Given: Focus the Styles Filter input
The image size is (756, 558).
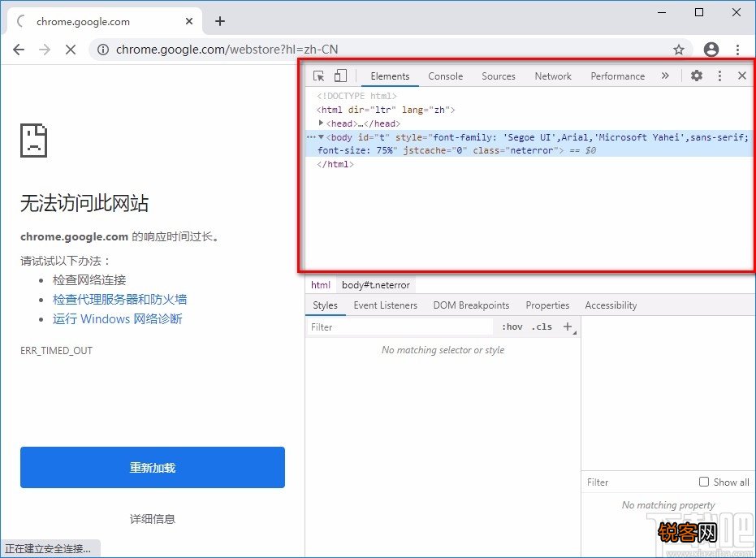Looking at the screenshot, I should pyautogui.click(x=400, y=327).
